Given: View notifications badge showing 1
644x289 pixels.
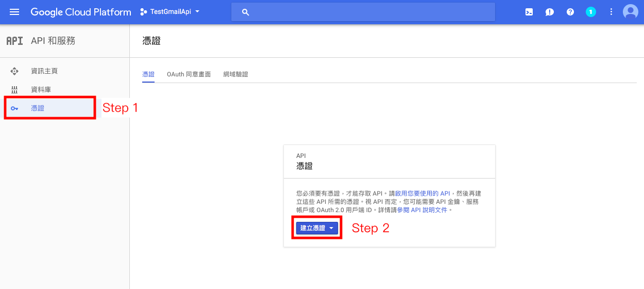Looking at the screenshot, I should click(591, 12).
